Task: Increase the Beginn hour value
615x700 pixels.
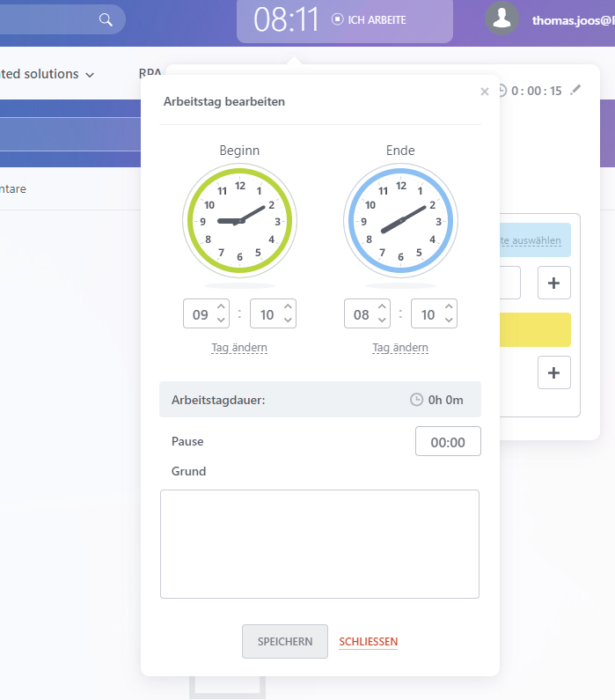Action: tap(220, 307)
